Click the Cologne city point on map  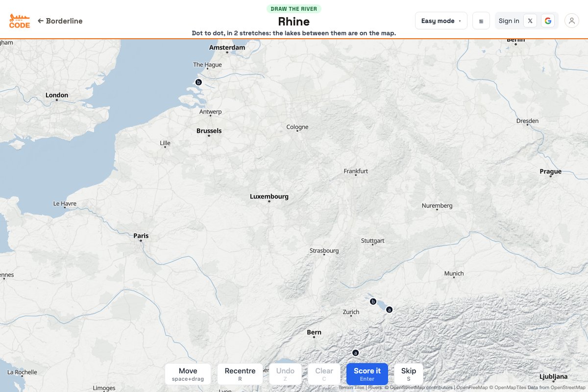pyautogui.click(x=297, y=133)
